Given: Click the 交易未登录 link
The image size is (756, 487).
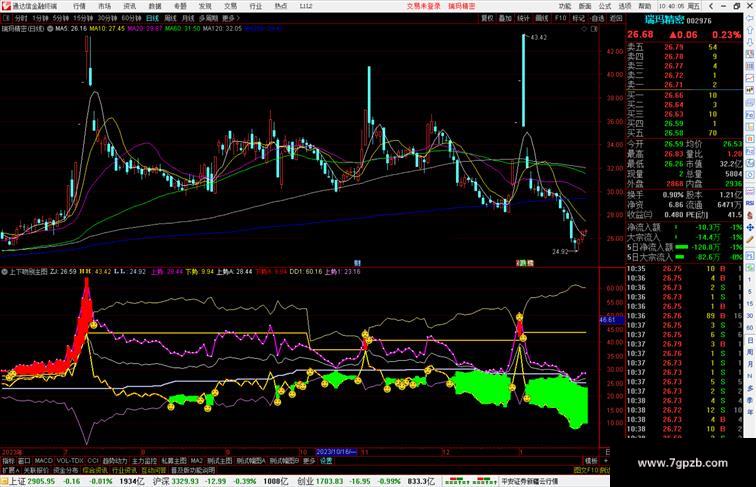Looking at the screenshot, I should [423, 6].
